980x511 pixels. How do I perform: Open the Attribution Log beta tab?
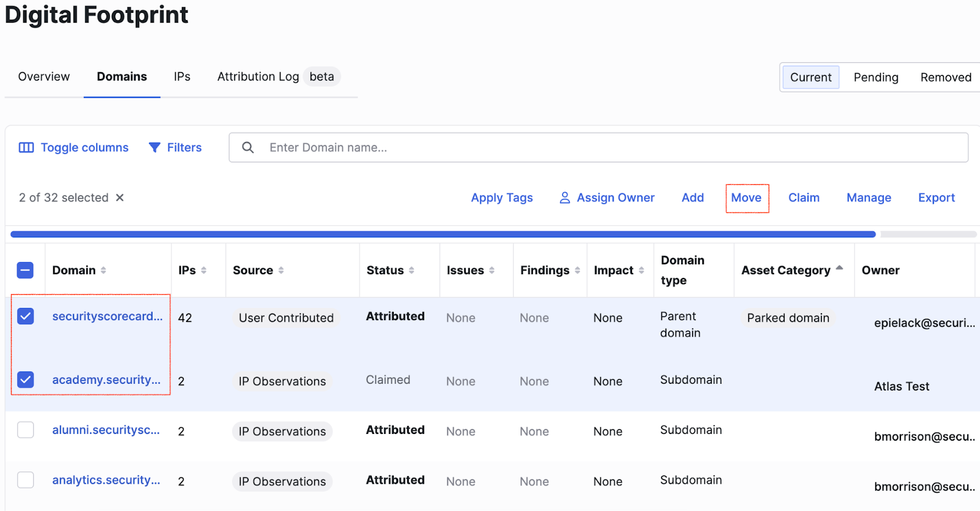click(x=279, y=76)
